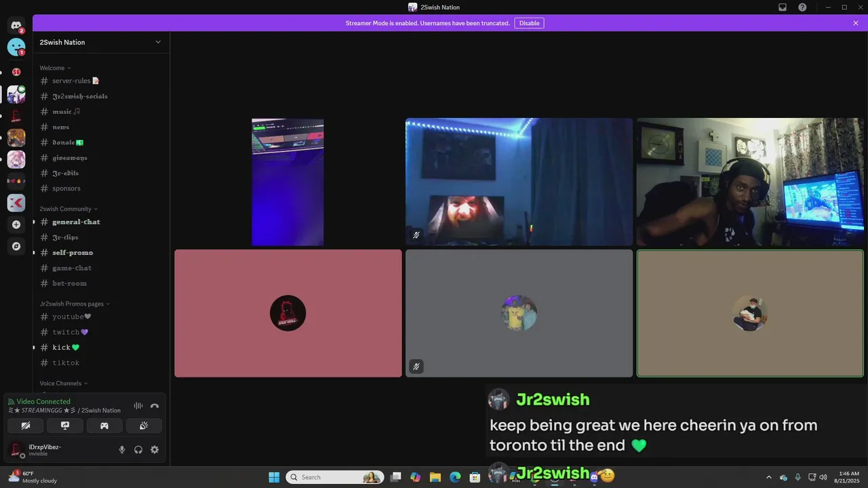Select the headset streamer webcam tile

click(750, 182)
